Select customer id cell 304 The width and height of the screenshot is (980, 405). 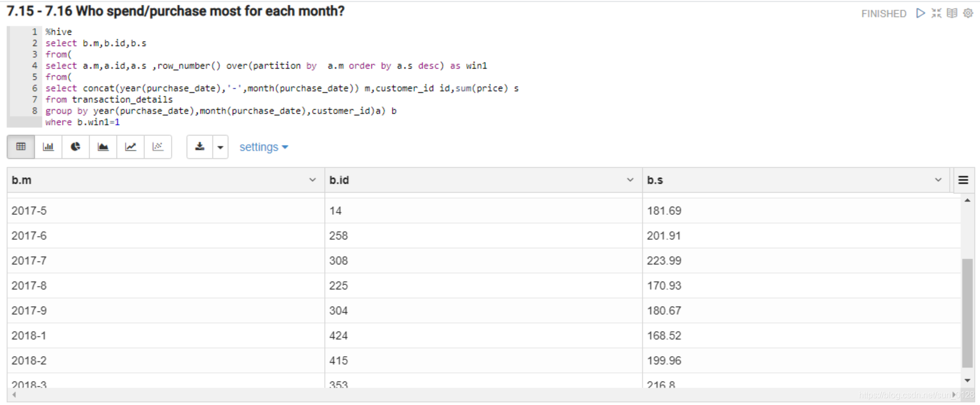click(x=483, y=310)
